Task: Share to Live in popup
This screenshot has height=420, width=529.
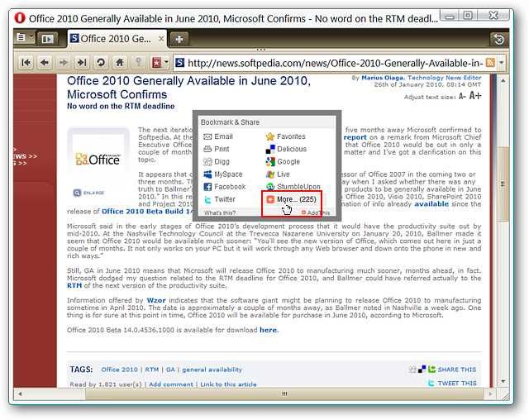Action: 278,174
